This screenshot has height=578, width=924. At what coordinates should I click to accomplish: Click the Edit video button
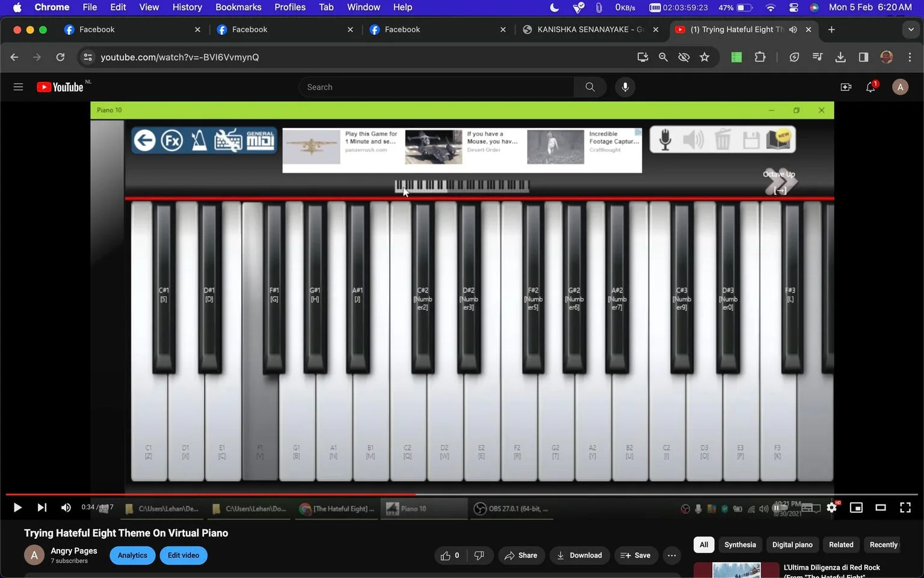(x=183, y=555)
